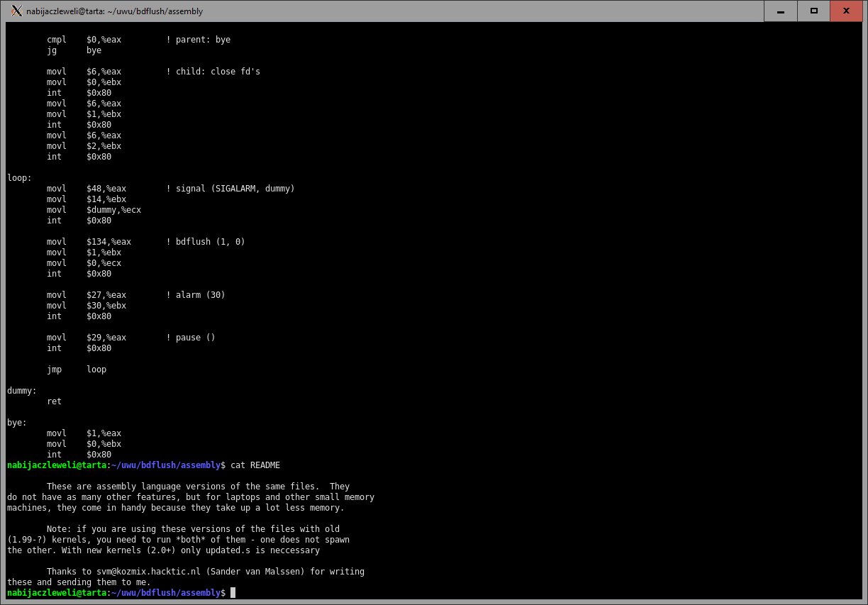868x605 pixels.
Task: Click the 'loop:' label line
Action: [x=19, y=178]
